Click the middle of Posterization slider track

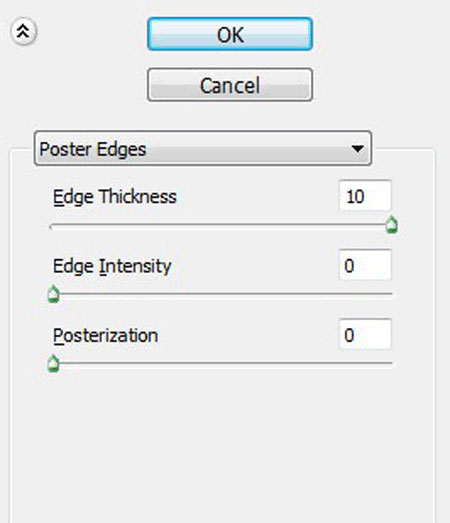(221, 363)
